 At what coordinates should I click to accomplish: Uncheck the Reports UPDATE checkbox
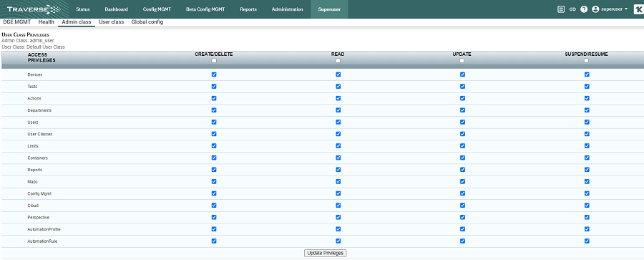pos(462,170)
